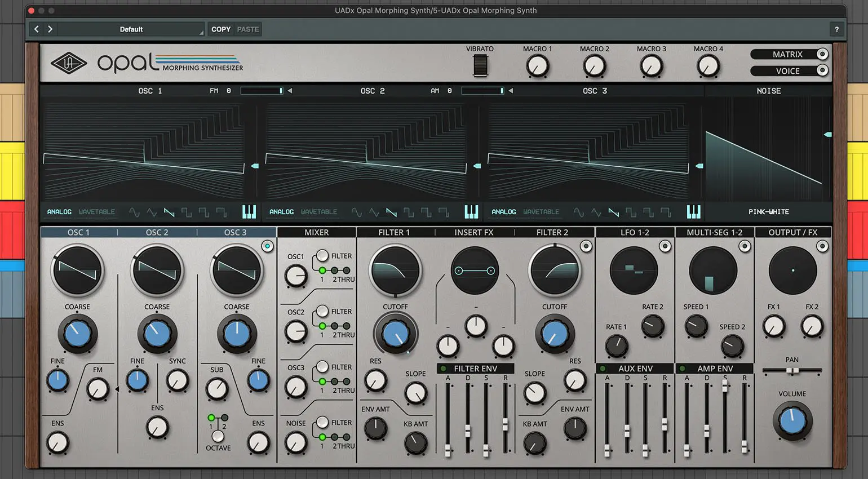
Task: Click the previous preset arrow
Action: [36, 29]
